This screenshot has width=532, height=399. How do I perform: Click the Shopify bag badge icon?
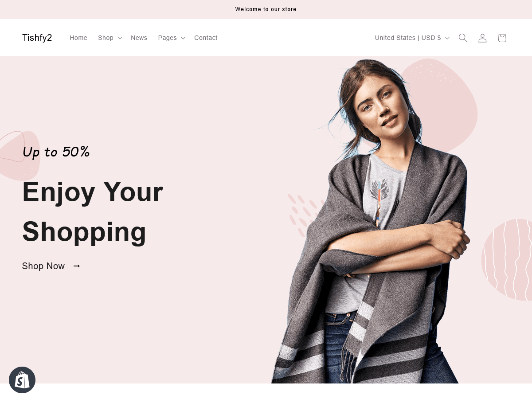[22, 380]
